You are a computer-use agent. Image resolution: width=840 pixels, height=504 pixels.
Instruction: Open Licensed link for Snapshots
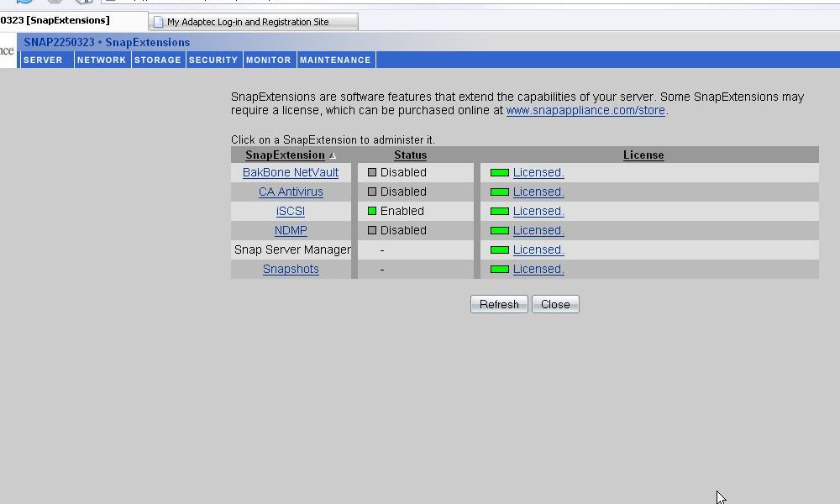[x=538, y=269]
